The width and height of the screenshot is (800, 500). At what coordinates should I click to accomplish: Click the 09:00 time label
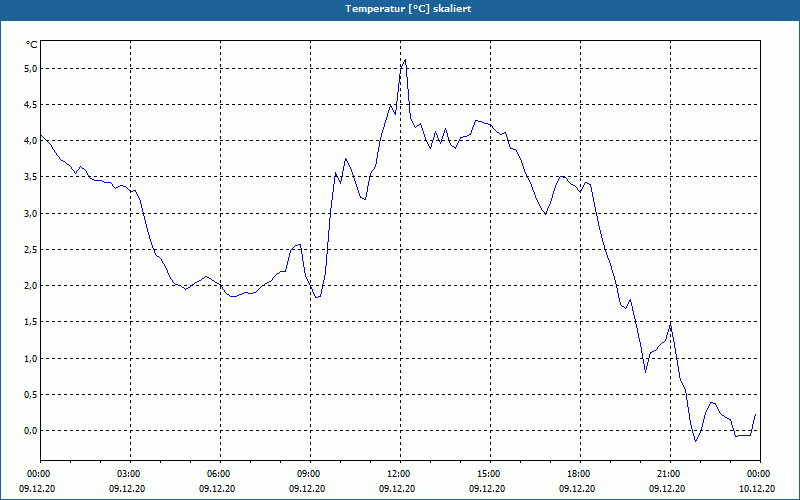pyautogui.click(x=310, y=474)
